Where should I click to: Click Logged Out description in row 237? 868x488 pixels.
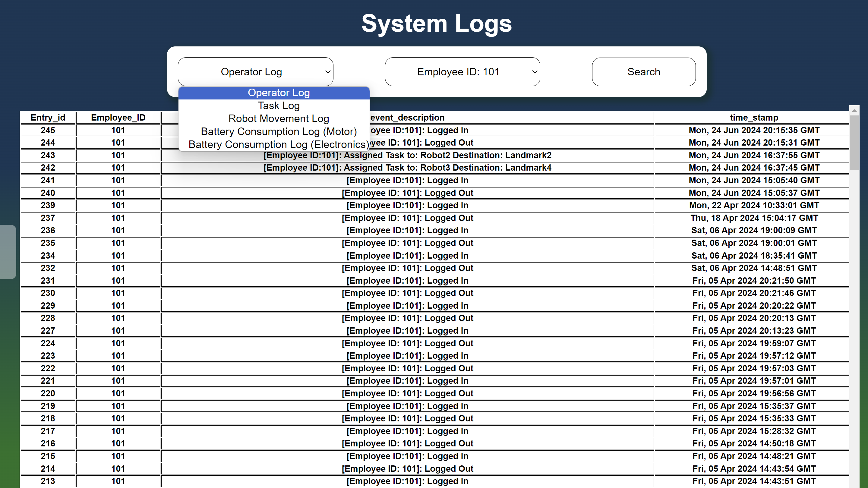tap(407, 218)
